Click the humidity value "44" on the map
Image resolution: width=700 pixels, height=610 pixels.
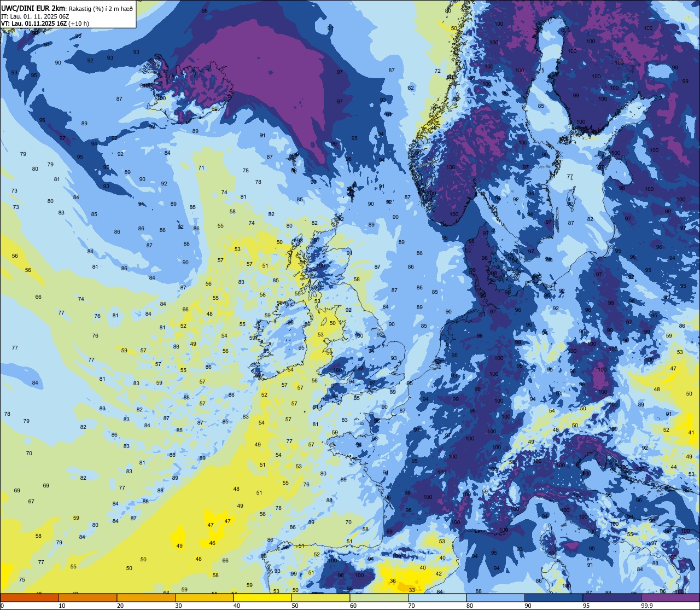674,467
